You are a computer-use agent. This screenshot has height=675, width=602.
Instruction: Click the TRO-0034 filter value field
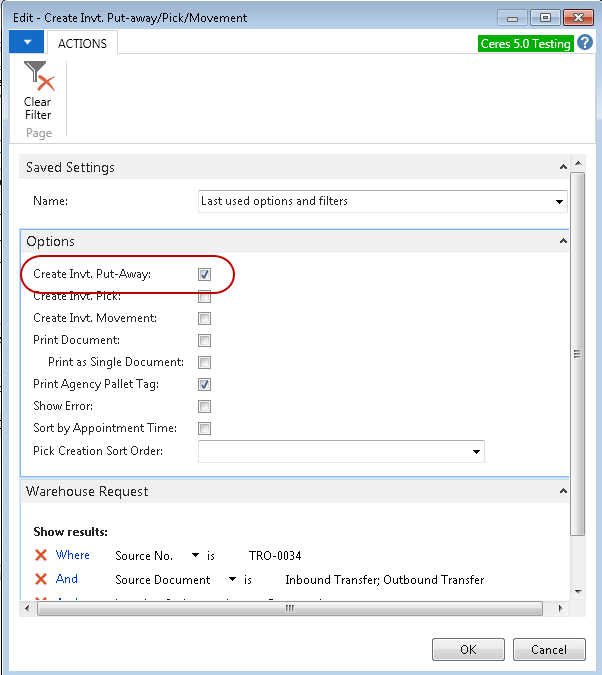(275, 556)
